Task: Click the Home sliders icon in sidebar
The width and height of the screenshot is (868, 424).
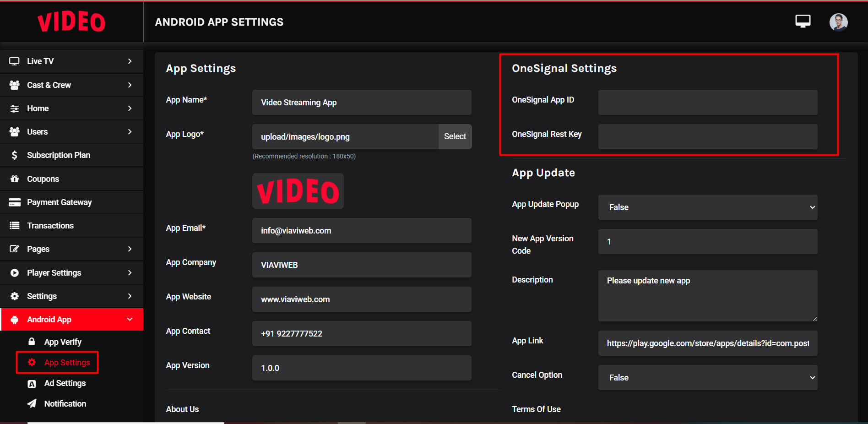Action: (15, 109)
